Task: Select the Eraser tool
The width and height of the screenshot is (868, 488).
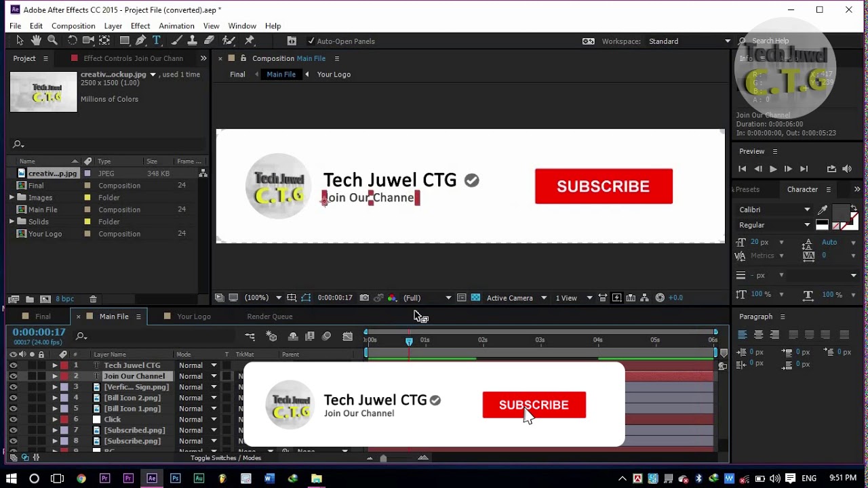Action: pyautogui.click(x=210, y=41)
